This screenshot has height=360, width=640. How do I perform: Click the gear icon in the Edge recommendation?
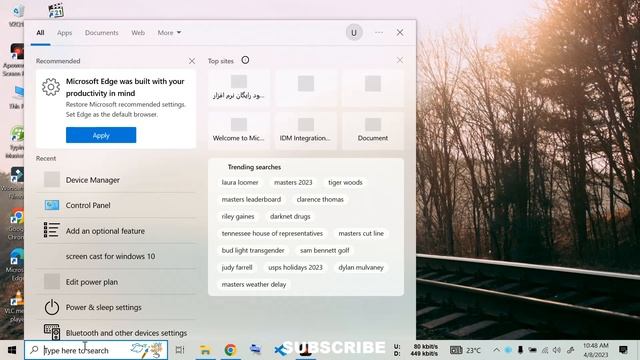click(x=51, y=87)
